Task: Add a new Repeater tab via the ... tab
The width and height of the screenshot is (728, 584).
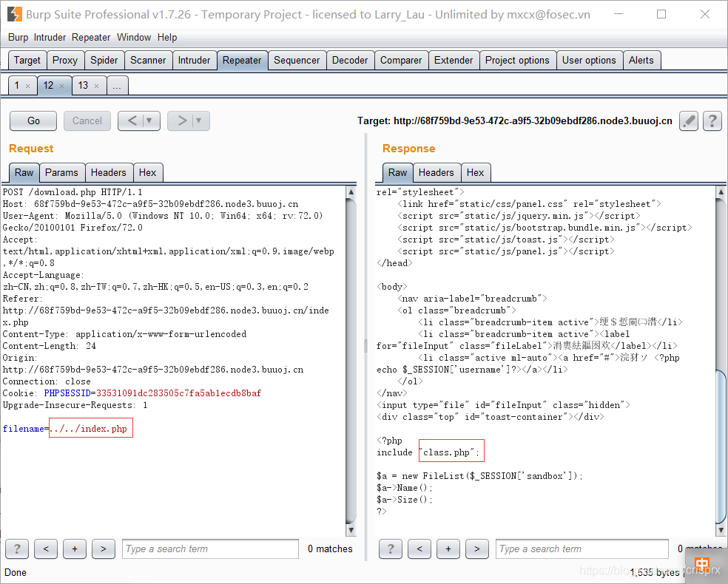Action: 117,86
